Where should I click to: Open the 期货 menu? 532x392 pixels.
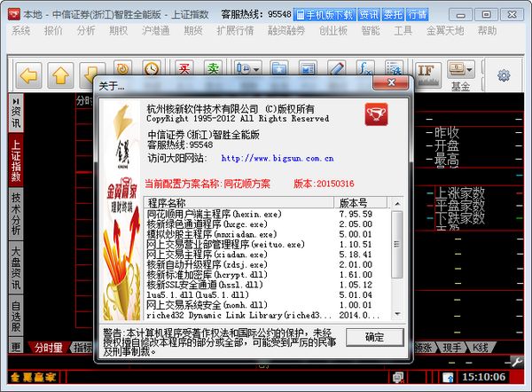point(193,31)
